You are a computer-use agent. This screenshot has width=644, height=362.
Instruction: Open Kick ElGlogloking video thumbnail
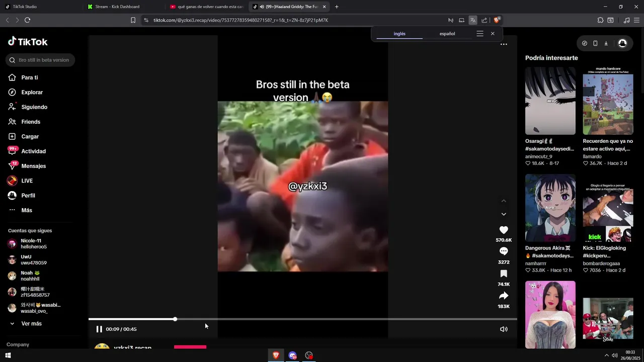pos(608,208)
